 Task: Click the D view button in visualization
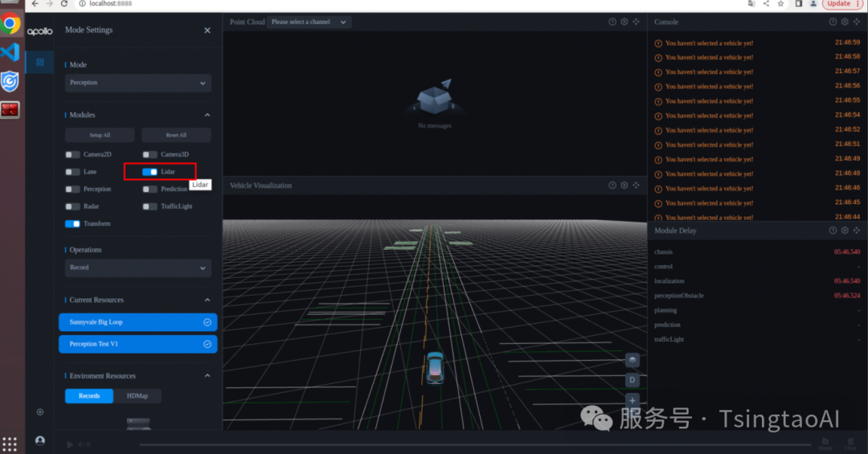[x=633, y=380]
